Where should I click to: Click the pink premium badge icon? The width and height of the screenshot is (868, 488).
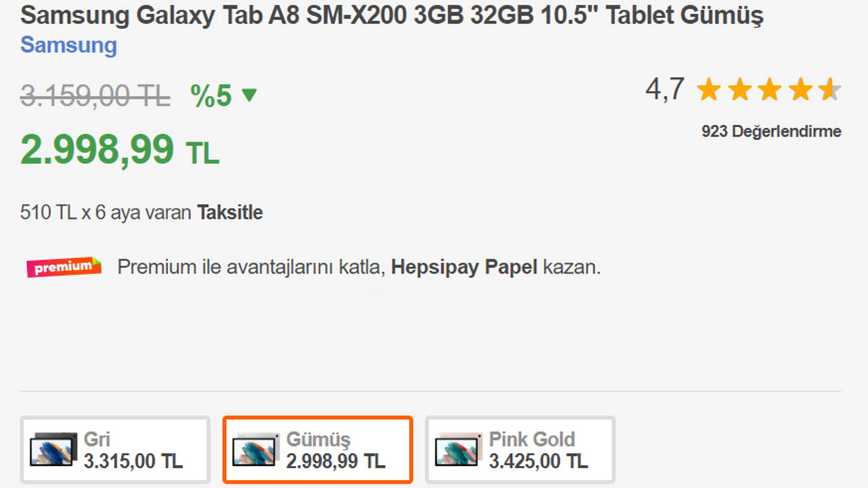click(x=64, y=267)
